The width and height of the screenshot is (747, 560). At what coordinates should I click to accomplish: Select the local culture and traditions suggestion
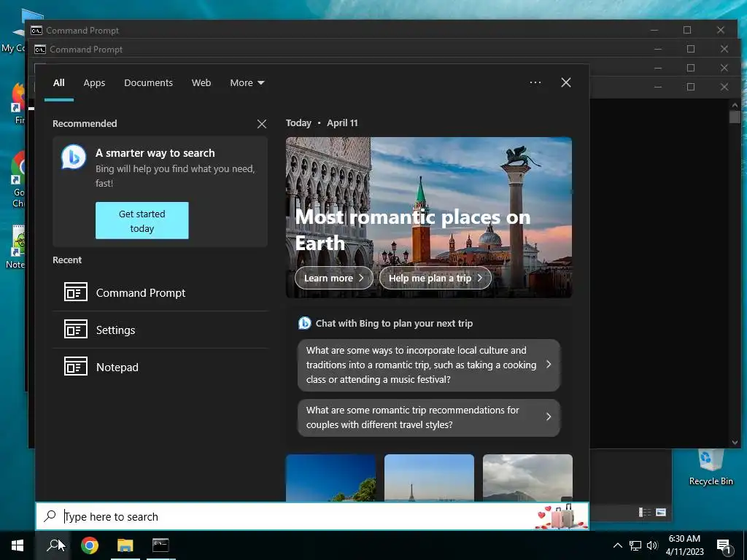point(429,365)
